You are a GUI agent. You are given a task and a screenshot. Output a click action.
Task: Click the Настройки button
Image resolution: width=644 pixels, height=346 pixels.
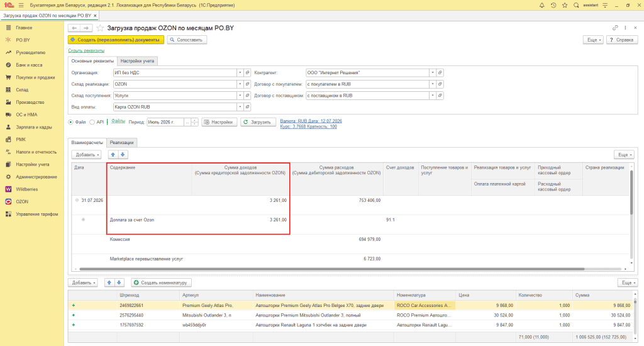coord(219,122)
